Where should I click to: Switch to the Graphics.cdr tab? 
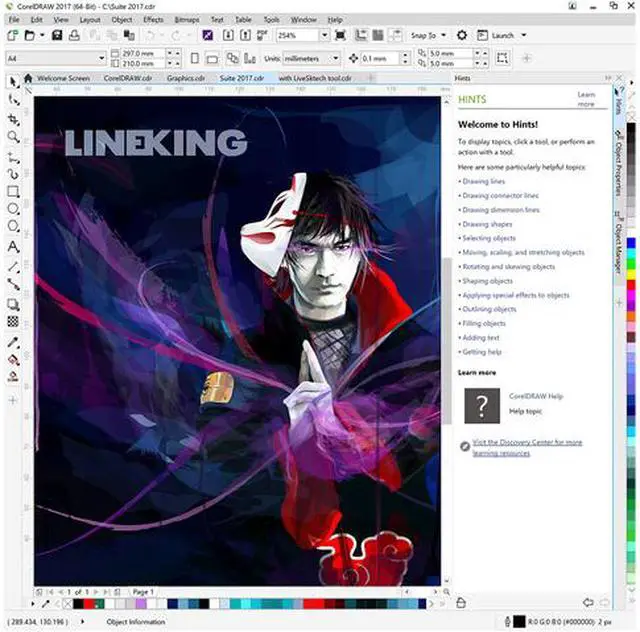pos(185,78)
